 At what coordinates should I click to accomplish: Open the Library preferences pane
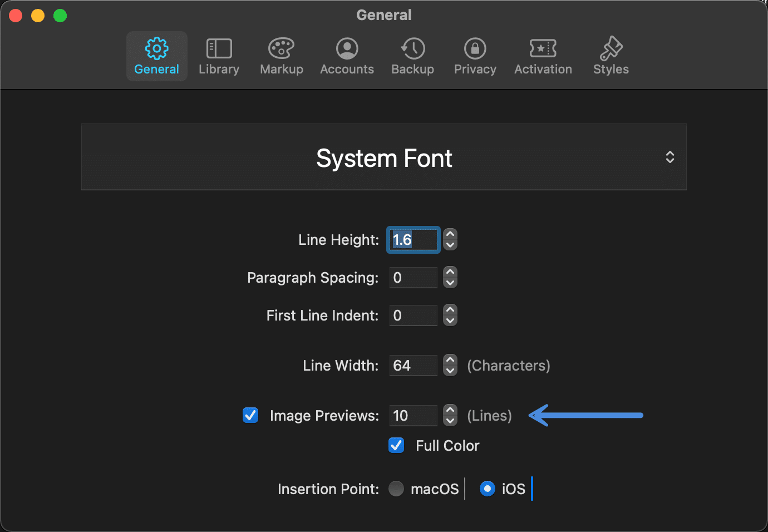(x=219, y=56)
